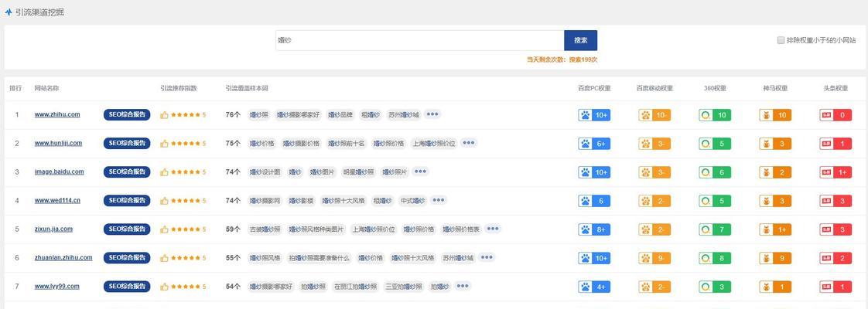This screenshot has height=309, width=868.
Task: Click Baidu PC weight 6+ badge for hunliji
Action: (594, 144)
